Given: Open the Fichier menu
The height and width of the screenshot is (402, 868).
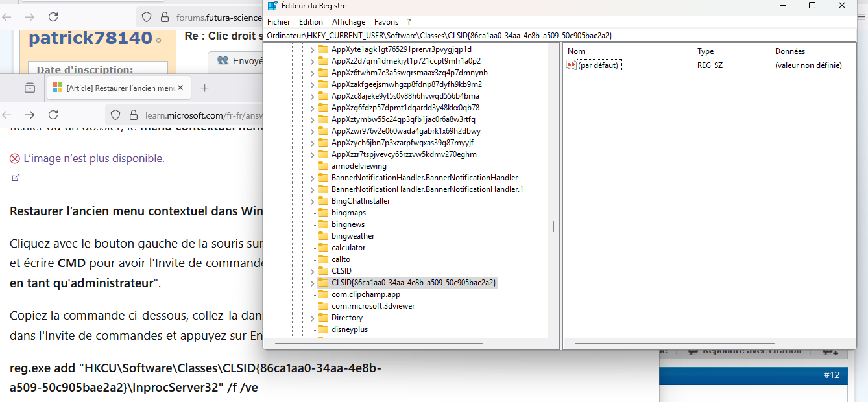Looking at the screenshot, I should tap(279, 22).
